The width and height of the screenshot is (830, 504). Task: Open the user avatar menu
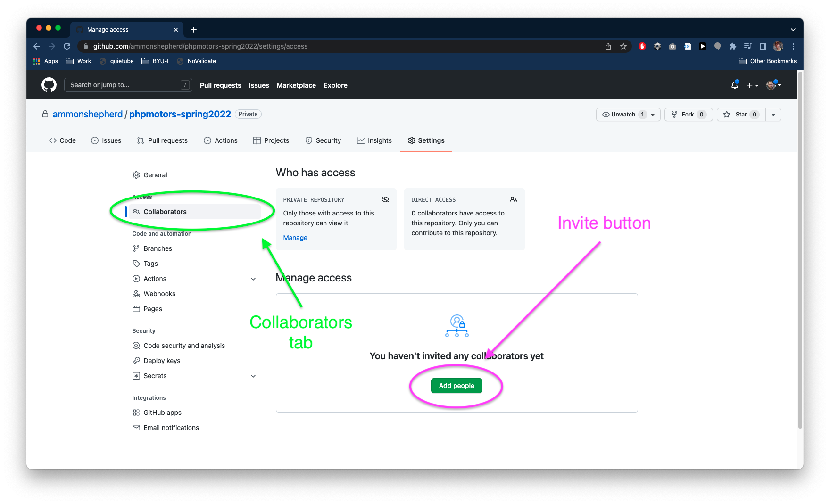point(773,85)
